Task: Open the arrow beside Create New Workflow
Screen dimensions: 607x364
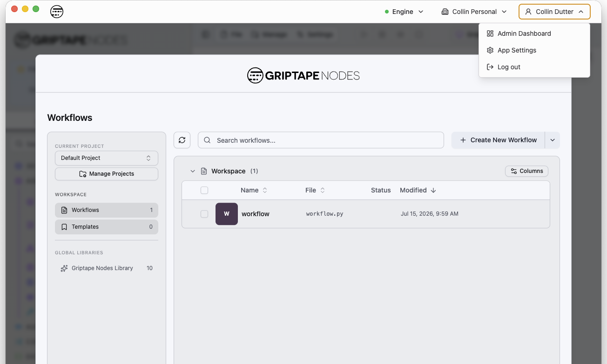Action: (553, 140)
